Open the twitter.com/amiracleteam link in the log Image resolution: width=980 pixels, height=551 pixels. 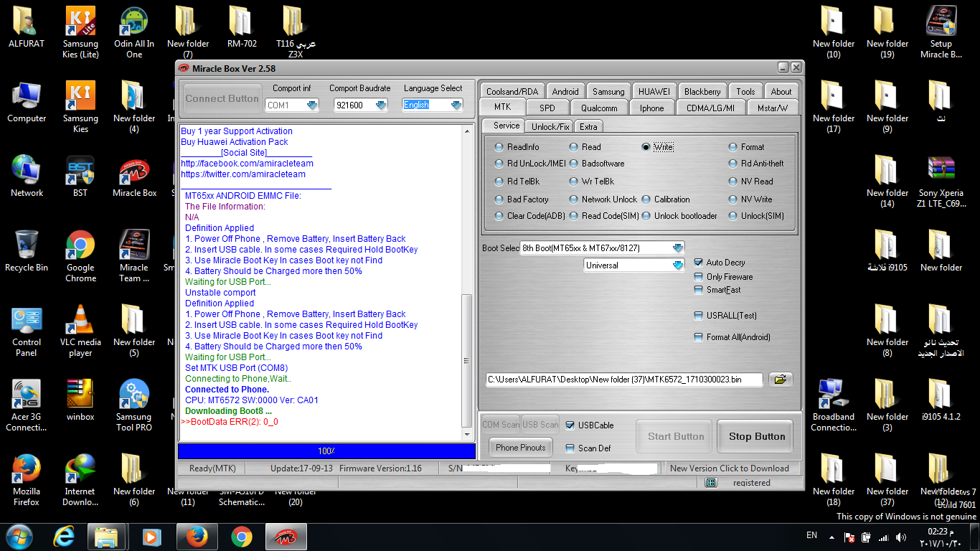[243, 174]
